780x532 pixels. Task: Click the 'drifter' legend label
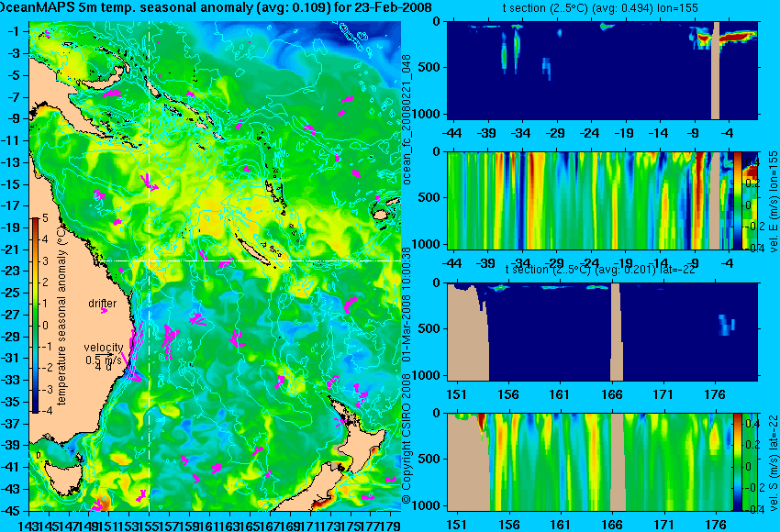[x=103, y=304]
